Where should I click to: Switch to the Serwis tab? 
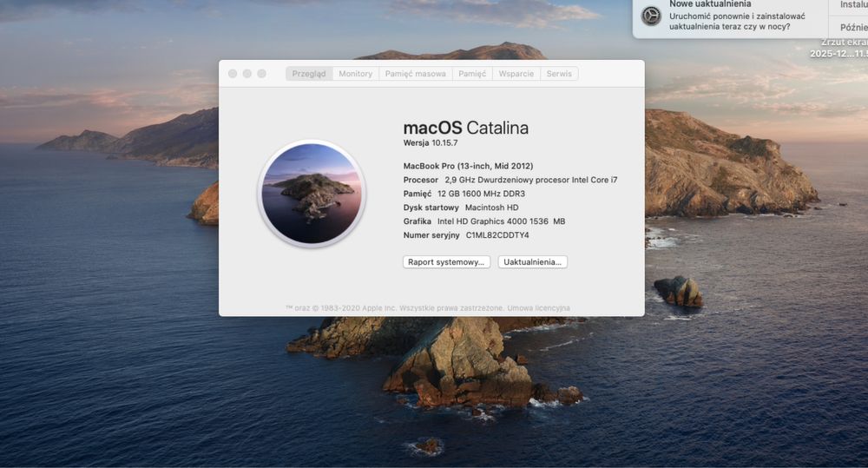point(559,74)
